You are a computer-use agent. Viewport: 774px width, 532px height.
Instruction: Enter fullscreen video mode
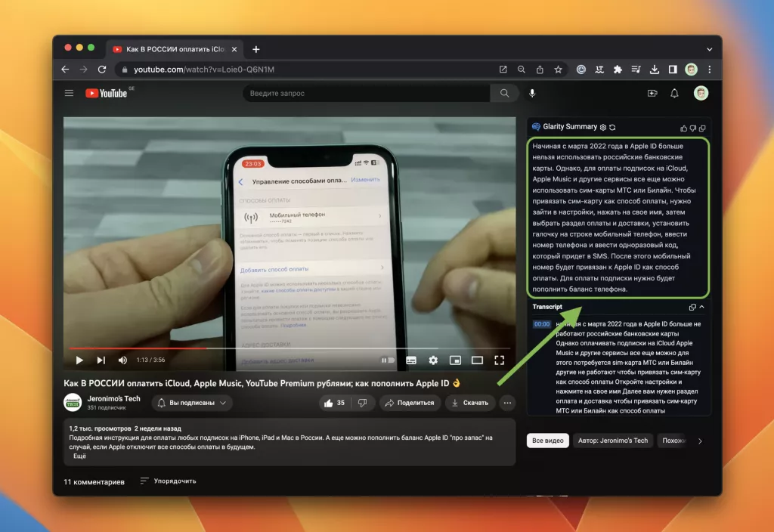499,360
